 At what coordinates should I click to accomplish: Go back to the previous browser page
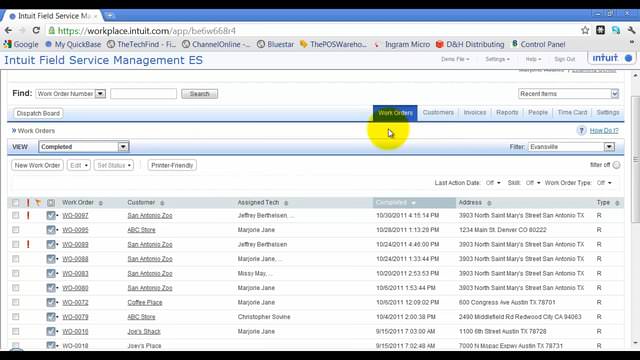point(8,31)
